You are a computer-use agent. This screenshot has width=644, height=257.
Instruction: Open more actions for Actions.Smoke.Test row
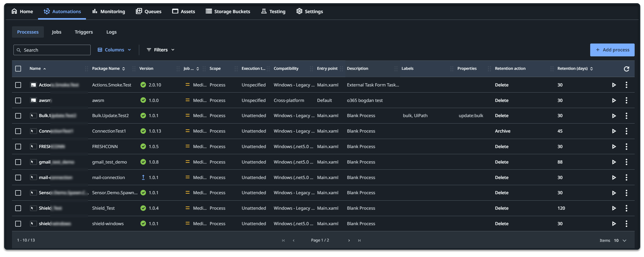pos(626,85)
